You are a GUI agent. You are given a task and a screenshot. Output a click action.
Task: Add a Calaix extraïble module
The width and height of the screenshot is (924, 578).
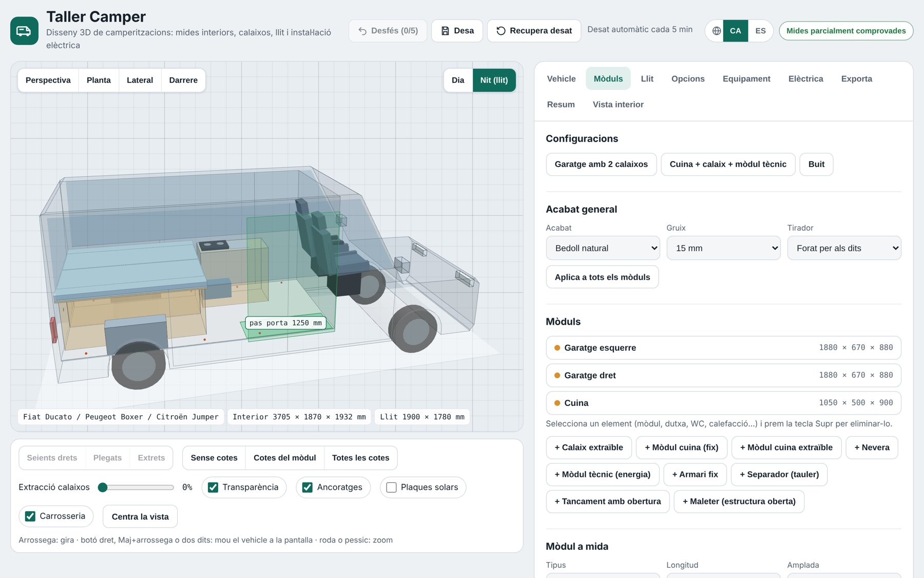(x=589, y=448)
